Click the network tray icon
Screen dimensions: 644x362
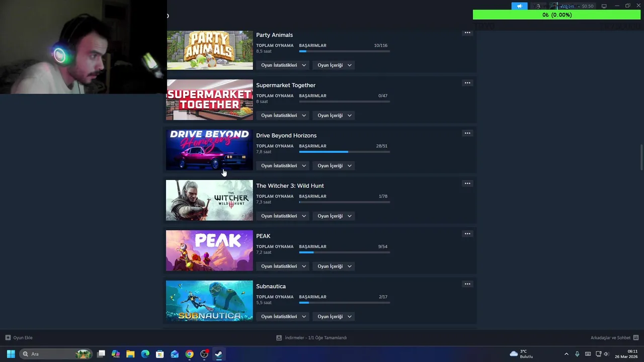pyautogui.click(x=598, y=354)
